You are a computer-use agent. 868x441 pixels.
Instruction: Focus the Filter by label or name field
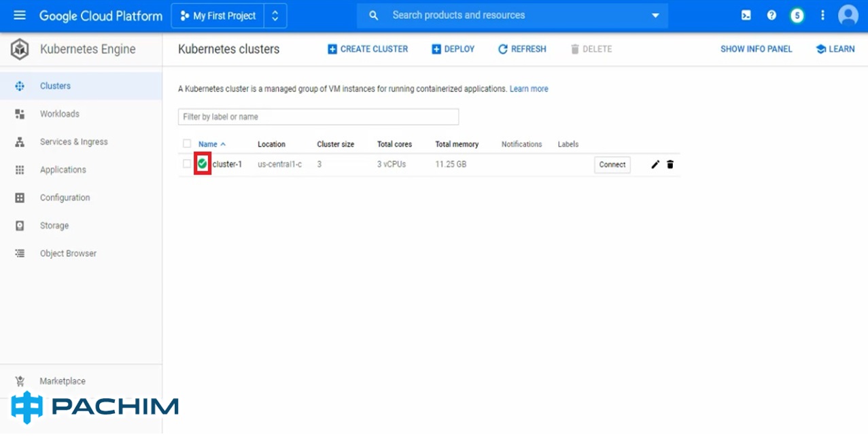318,117
